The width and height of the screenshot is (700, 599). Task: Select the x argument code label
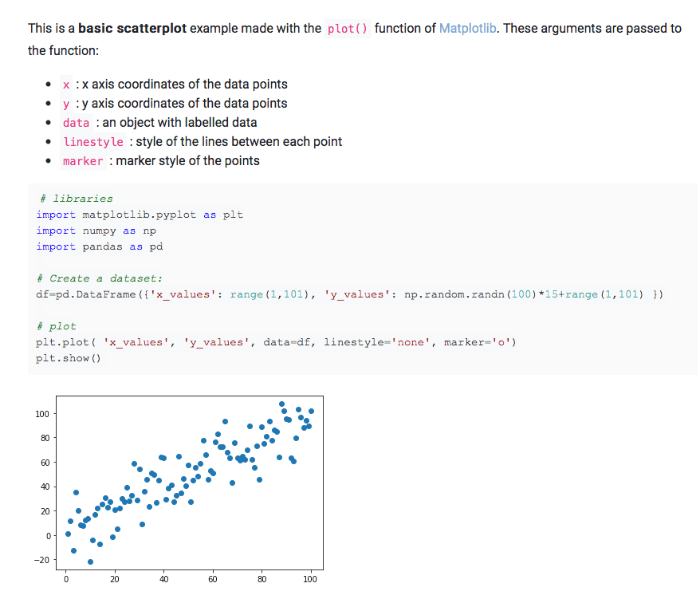click(x=65, y=84)
